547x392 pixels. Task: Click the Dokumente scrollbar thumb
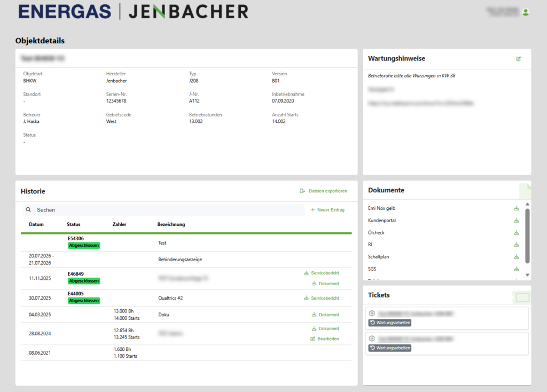coord(527,236)
